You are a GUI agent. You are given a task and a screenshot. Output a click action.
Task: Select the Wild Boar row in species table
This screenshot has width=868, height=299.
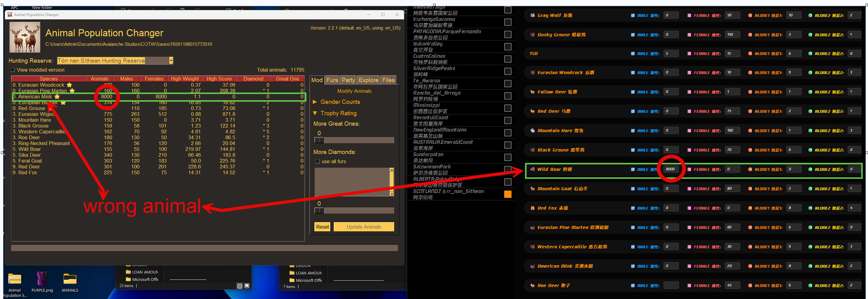[x=158, y=149]
